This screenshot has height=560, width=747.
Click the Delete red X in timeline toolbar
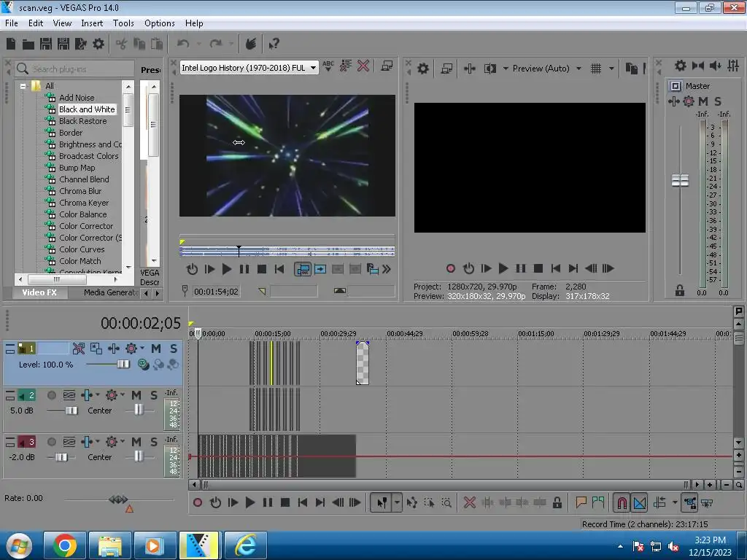469,502
